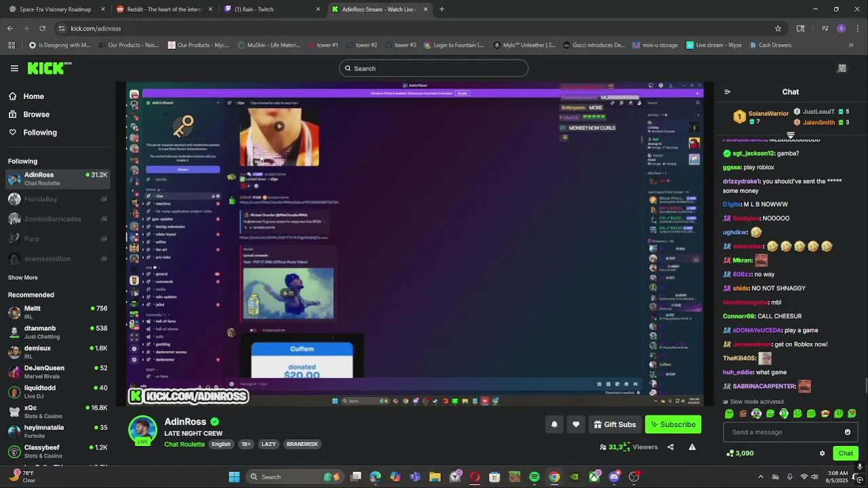Open the Windows Start menu
This screenshot has width=868, height=488.
click(234, 477)
